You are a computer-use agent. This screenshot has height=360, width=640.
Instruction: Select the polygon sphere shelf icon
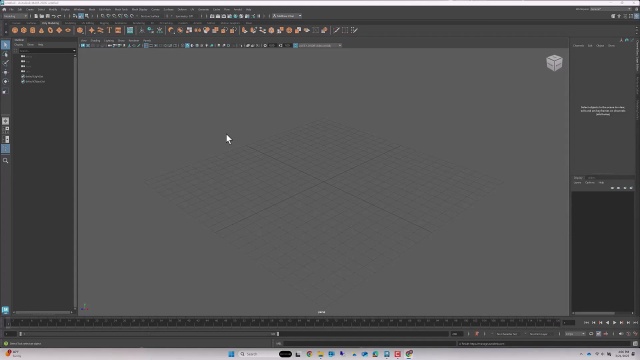click(x=15, y=30)
